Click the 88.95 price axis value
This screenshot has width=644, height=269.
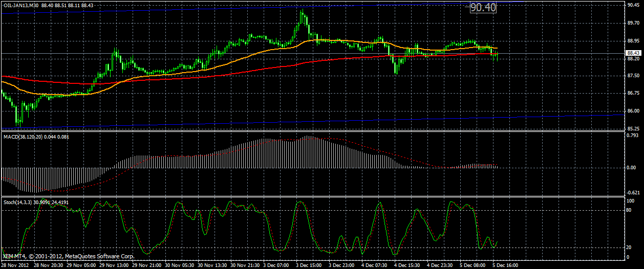click(633, 41)
